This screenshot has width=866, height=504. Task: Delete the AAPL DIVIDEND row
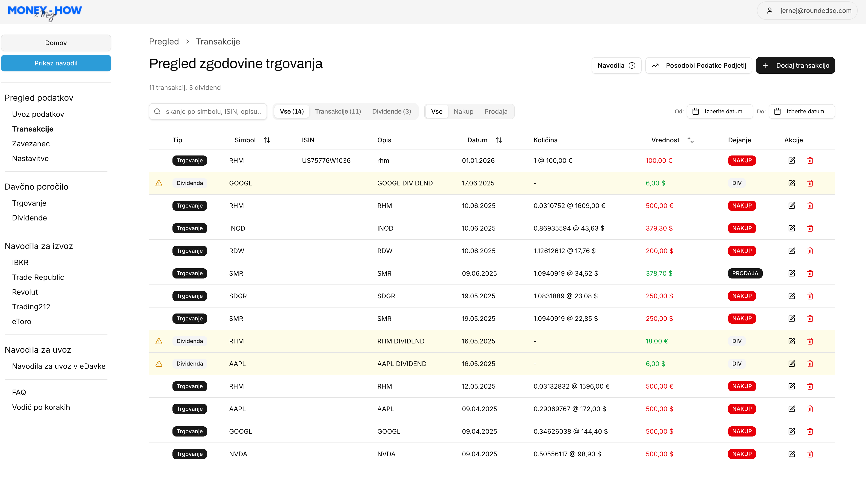click(810, 363)
